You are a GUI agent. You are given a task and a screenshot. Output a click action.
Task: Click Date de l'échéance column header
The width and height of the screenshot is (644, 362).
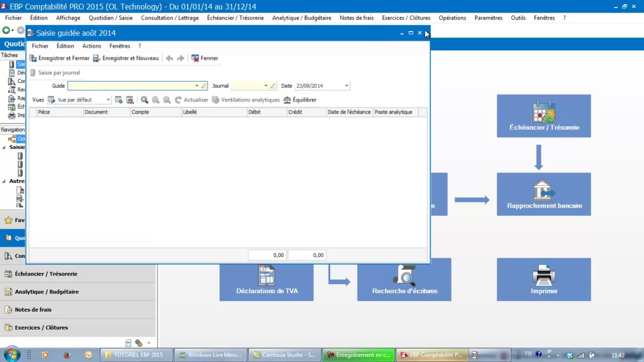coord(350,112)
